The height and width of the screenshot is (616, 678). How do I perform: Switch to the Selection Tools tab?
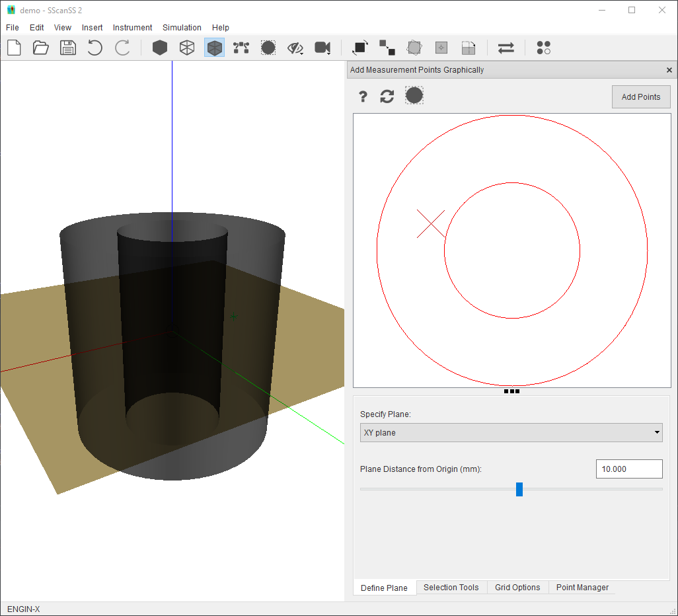(x=451, y=588)
